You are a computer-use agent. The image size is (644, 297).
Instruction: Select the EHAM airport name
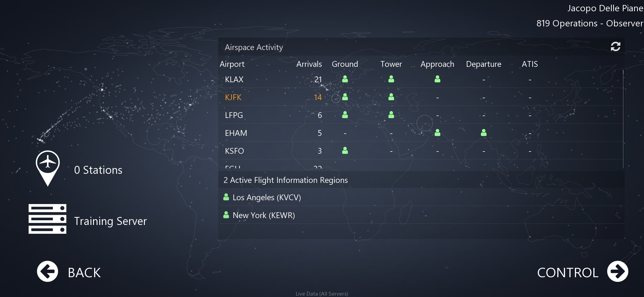pyautogui.click(x=236, y=133)
